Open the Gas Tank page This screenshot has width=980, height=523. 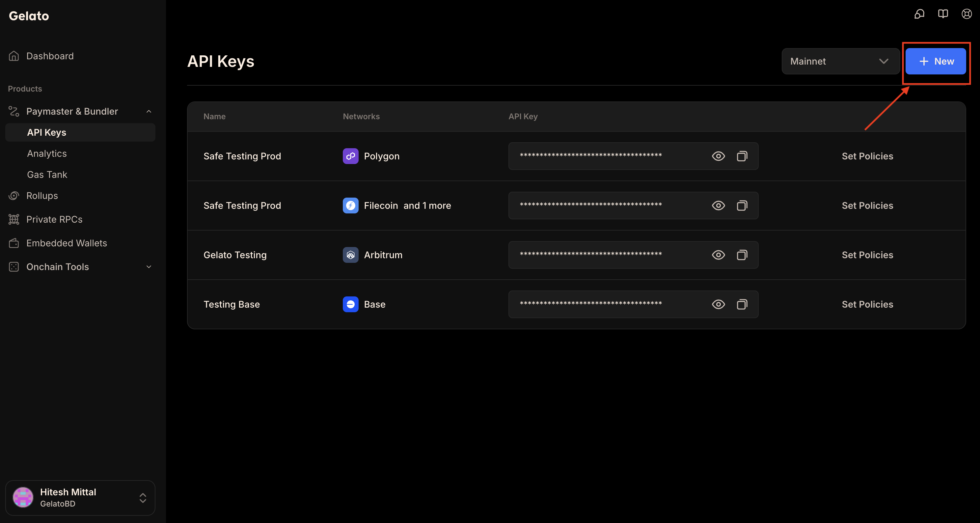point(47,175)
